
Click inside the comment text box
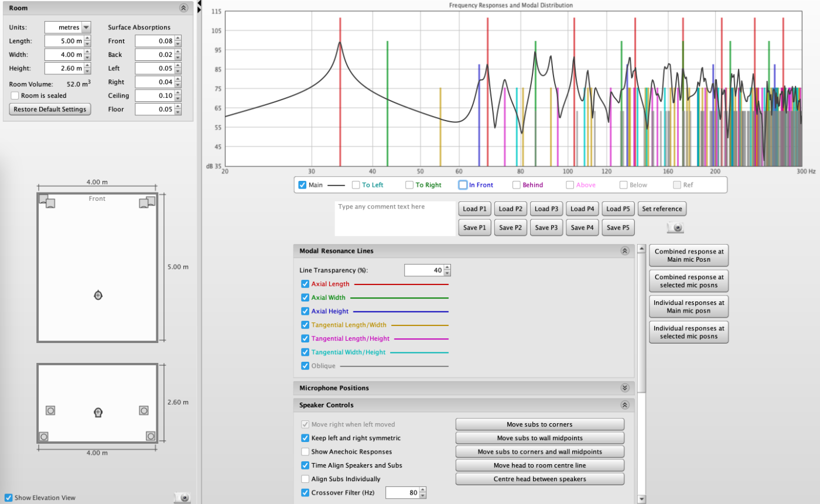pyautogui.click(x=395, y=219)
